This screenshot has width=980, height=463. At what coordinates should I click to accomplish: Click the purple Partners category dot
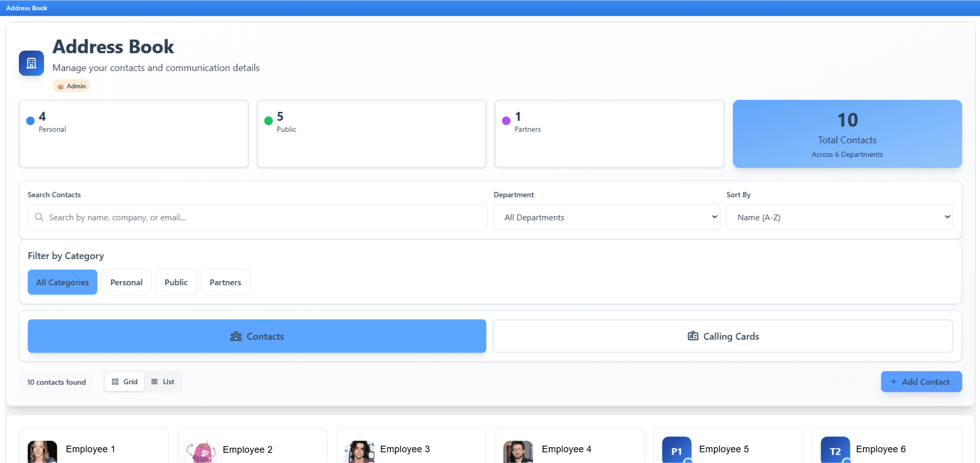point(506,121)
